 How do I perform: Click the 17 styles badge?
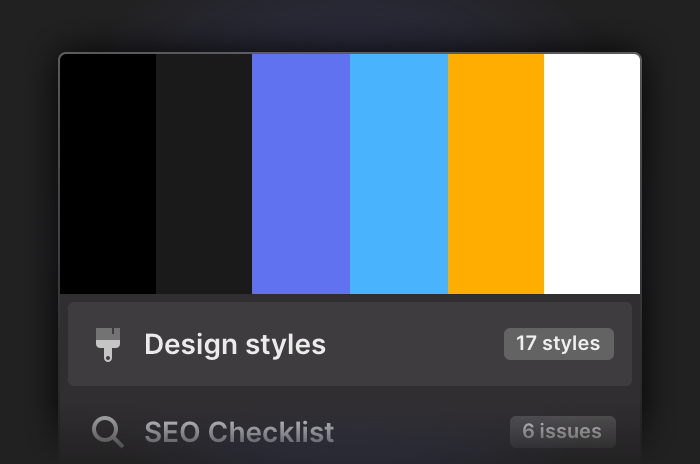559,344
